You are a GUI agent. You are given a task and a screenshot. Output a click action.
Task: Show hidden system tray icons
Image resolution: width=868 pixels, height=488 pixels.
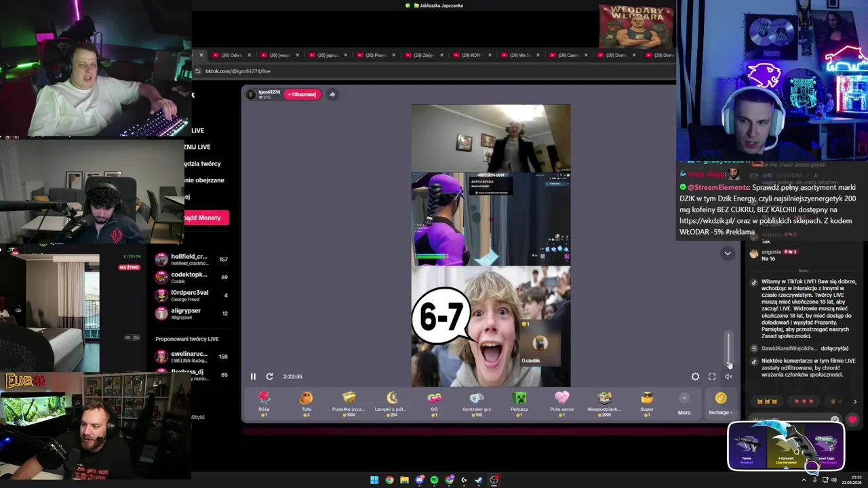coord(805,480)
